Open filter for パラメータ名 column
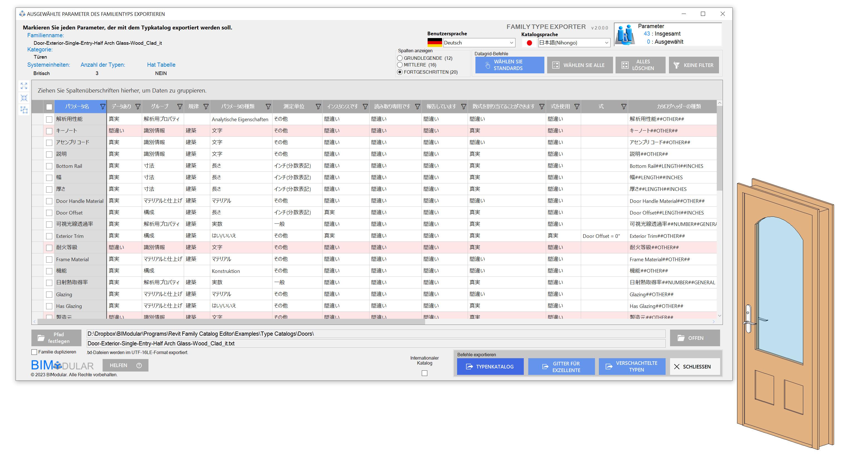The width and height of the screenshot is (868, 466). (x=102, y=107)
